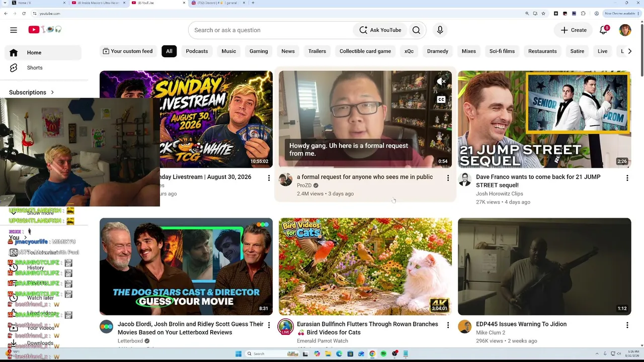Image resolution: width=644 pixels, height=362 pixels.
Task: Select the Trailers filter chip
Action: 317,51
